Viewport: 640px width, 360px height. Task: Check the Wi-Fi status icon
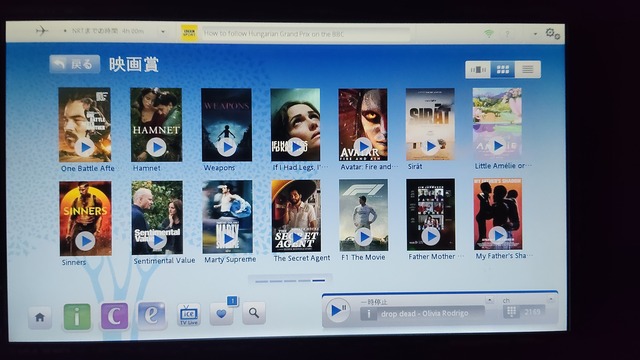pyautogui.click(x=489, y=33)
